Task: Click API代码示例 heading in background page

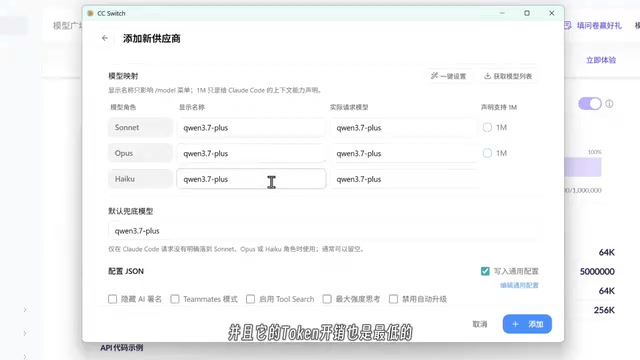Action: [x=122, y=348]
